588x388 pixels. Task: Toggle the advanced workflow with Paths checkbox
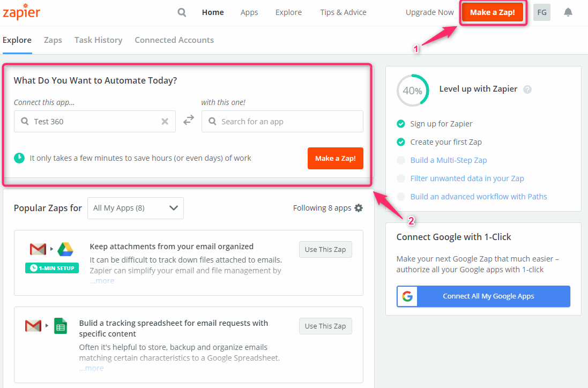coord(401,197)
